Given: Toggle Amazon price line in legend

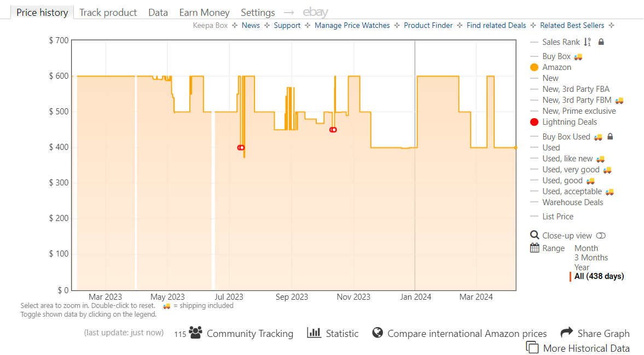Looking at the screenshot, I should tap(556, 67).
